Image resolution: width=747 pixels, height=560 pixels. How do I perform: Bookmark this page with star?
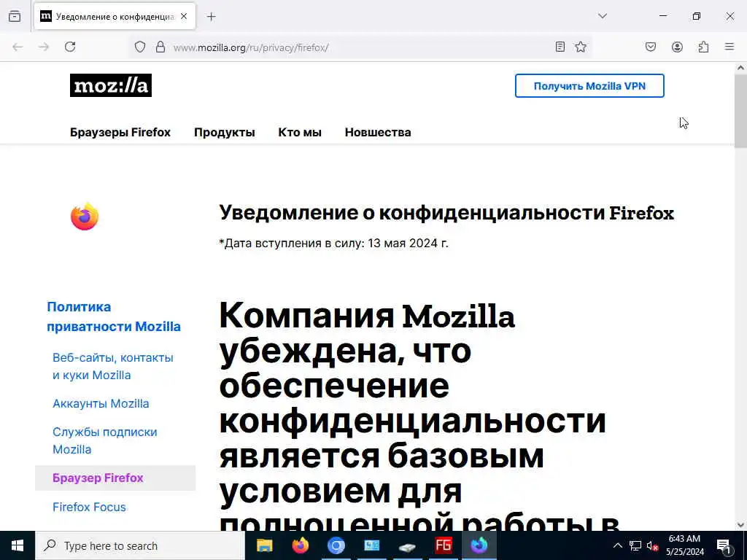580,47
